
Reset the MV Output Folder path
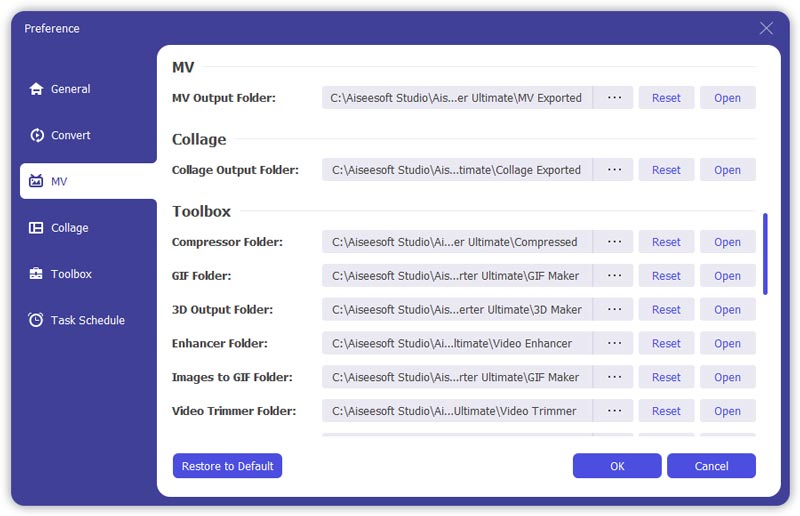[x=666, y=97]
